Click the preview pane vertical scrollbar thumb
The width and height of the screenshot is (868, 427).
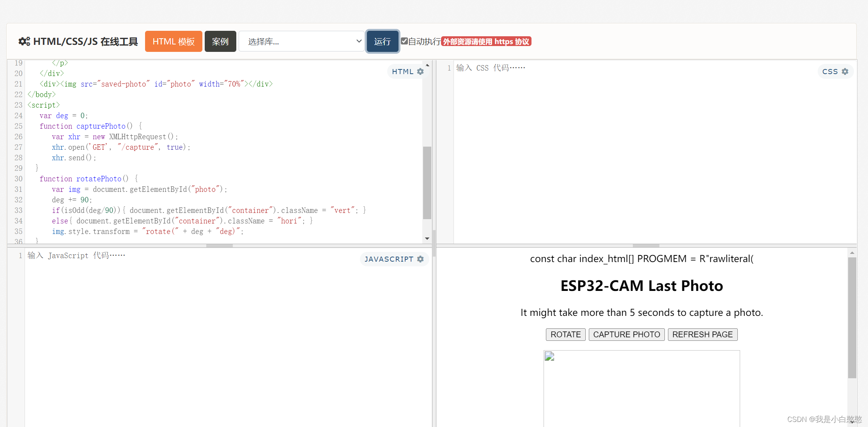click(852, 318)
